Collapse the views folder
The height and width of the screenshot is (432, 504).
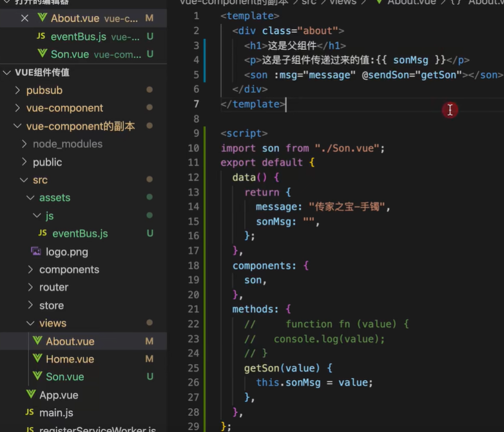tap(30, 323)
